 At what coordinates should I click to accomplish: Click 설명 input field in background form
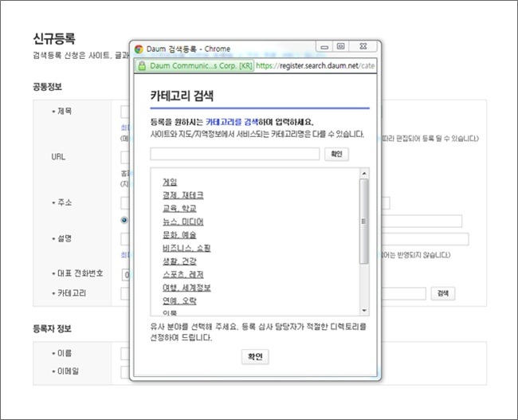point(425,239)
